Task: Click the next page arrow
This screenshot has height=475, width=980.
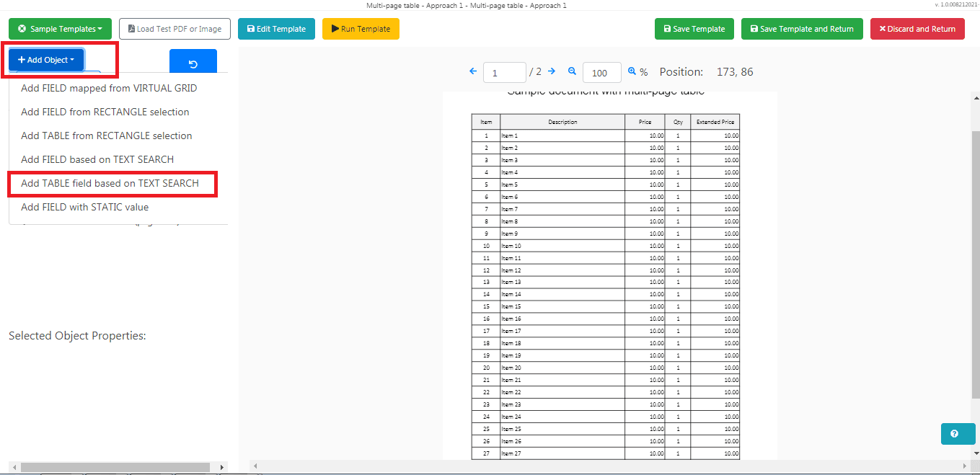Action: [551, 71]
